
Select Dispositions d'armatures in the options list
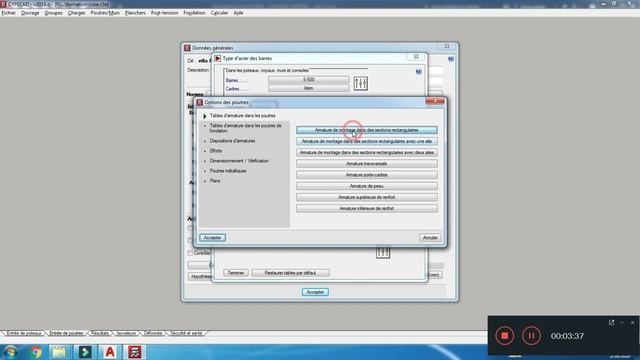point(232,141)
